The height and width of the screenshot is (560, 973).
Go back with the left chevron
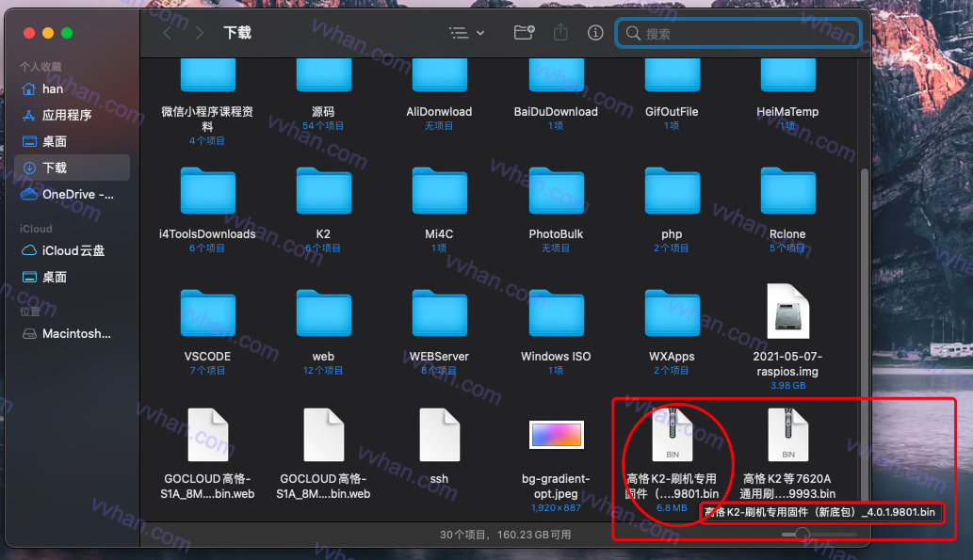pos(167,33)
